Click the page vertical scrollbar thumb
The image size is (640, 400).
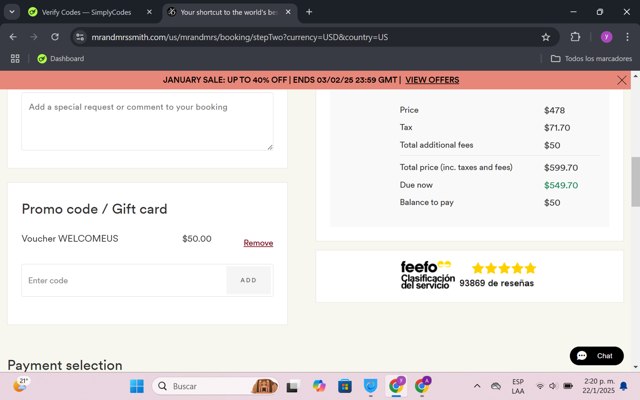pyautogui.click(x=636, y=182)
